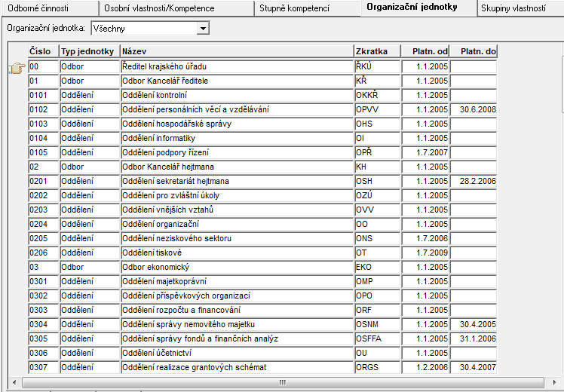The width and height of the screenshot is (564, 392).
Task: Sort by Číslo column header
Action: 44,51
